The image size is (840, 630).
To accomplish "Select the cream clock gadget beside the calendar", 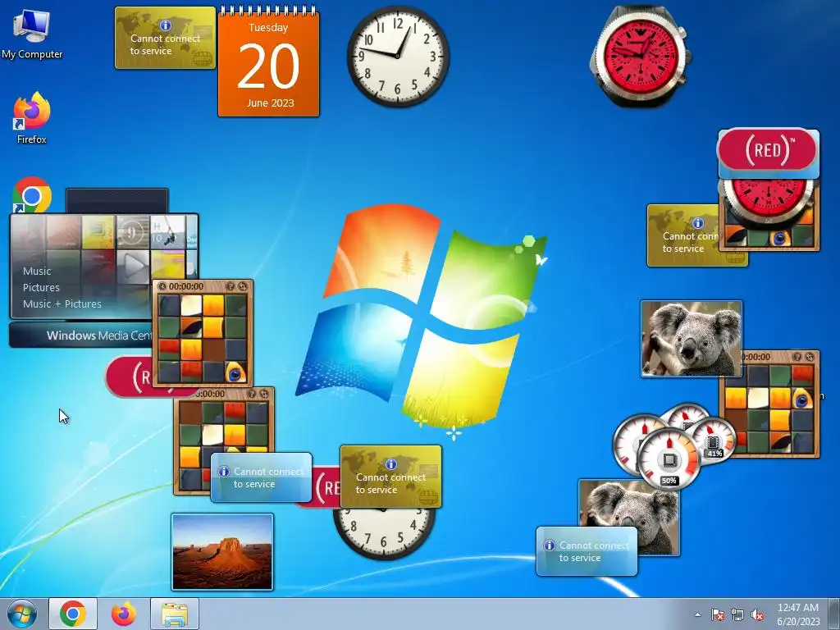I will click(x=398, y=57).
